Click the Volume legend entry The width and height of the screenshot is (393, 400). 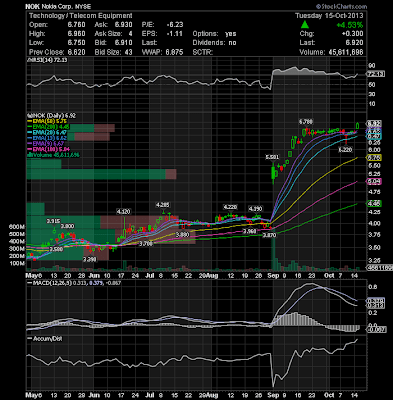[x=53, y=155]
